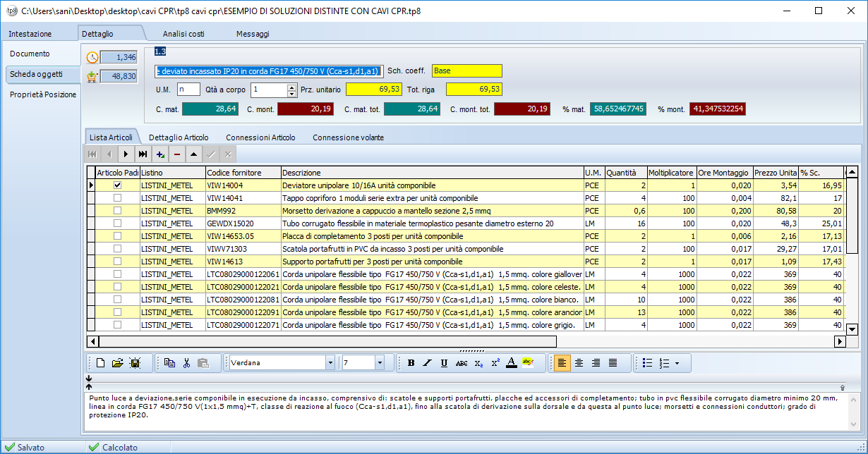Underline the selected text
The image size is (868, 454).
pyautogui.click(x=444, y=362)
